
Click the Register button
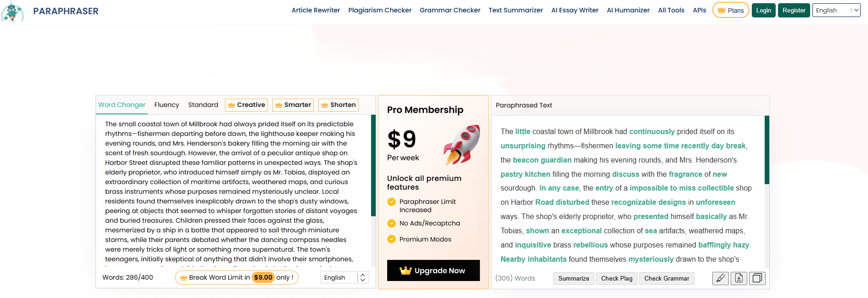pyautogui.click(x=794, y=10)
